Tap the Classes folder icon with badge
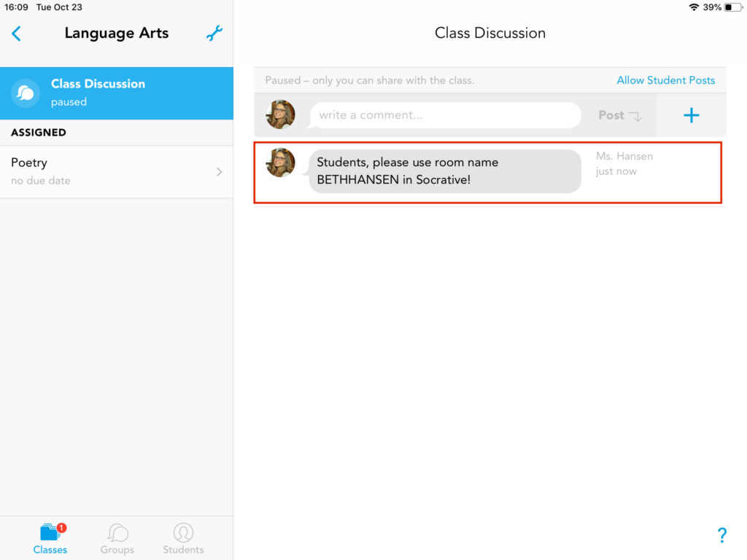 pos(50,532)
